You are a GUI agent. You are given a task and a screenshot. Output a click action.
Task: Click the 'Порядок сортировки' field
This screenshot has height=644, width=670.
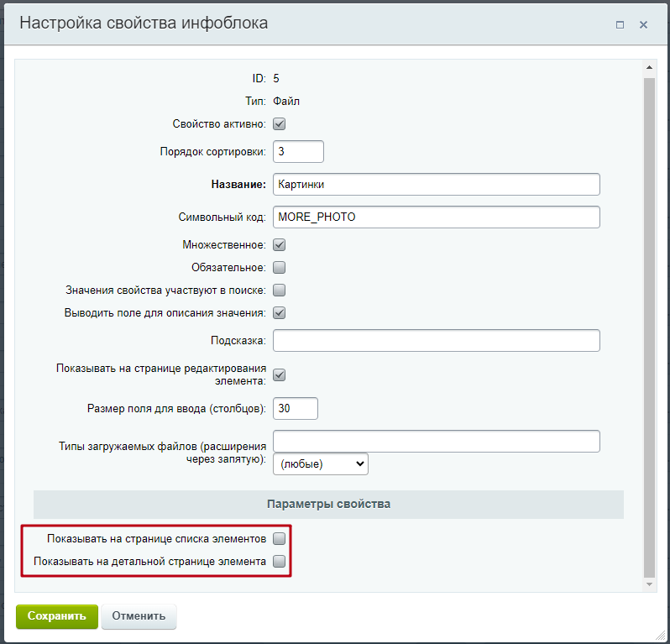(298, 151)
